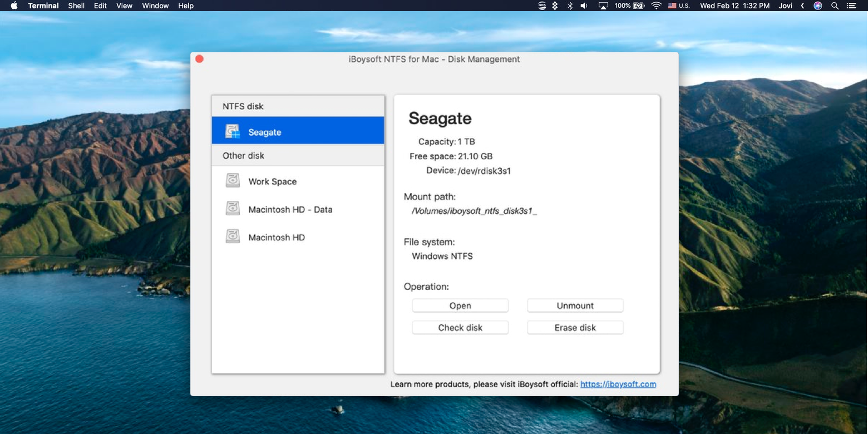Open the Window menu
868x434 pixels.
pyautogui.click(x=155, y=6)
